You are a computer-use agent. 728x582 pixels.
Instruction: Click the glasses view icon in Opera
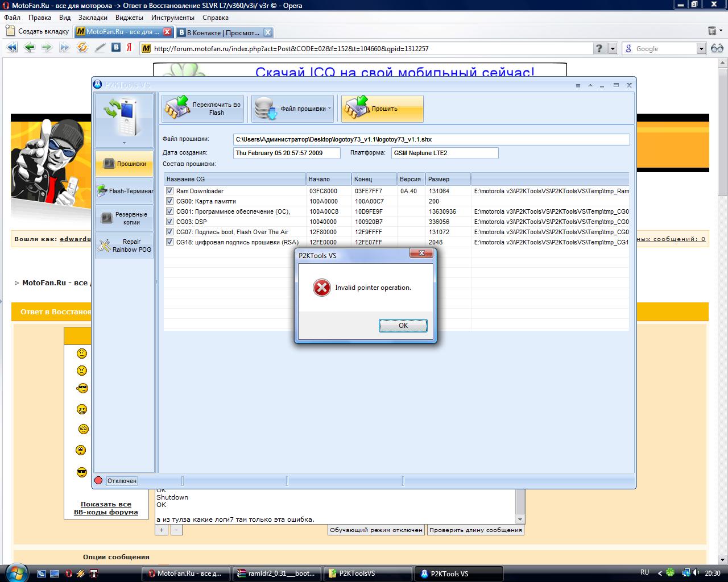[717, 49]
